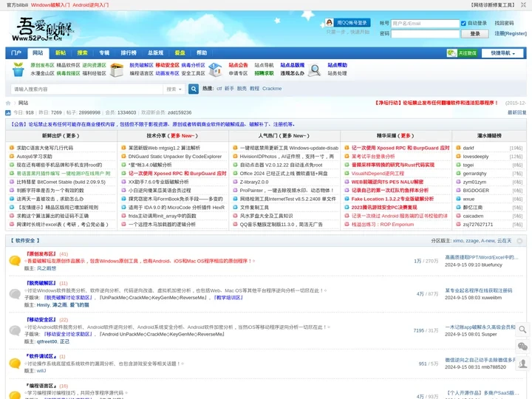Click the plant pot icon near 原创发布区
The width and height of the screenshot is (532, 399).
click(18, 69)
